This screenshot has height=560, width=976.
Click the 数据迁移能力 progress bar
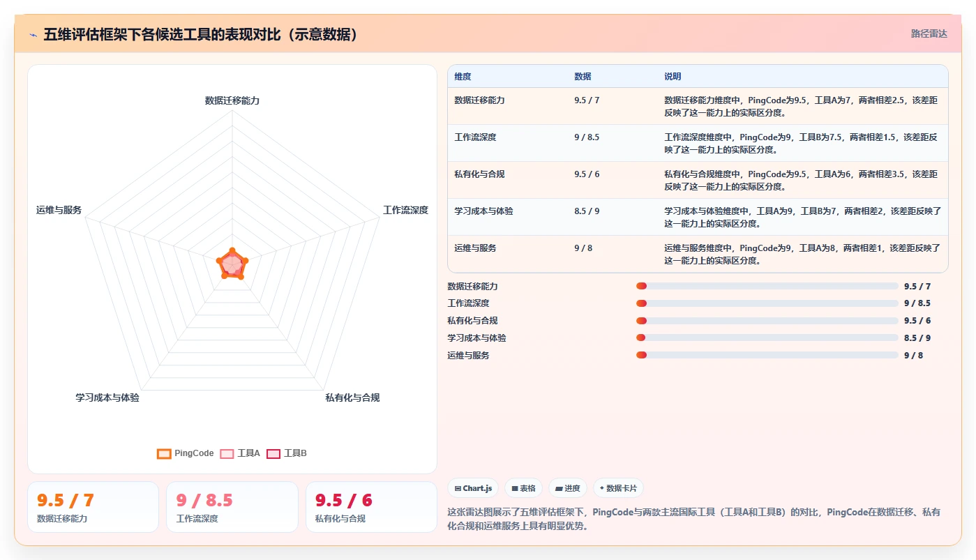click(767, 286)
